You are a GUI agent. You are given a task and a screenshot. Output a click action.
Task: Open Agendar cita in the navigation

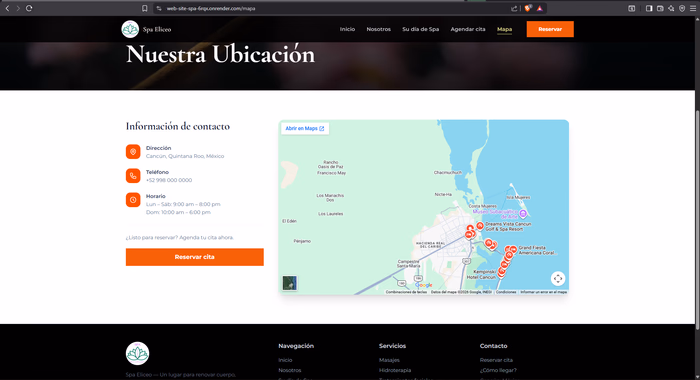tap(468, 29)
